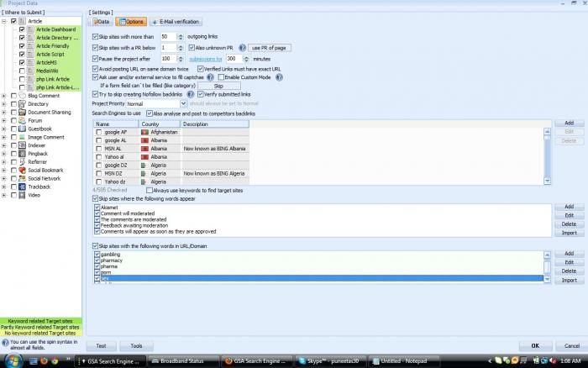This screenshot has width=588, height=368.
Task: Uncheck the MediaWiki engine checkbox
Action: click(22, 71)
